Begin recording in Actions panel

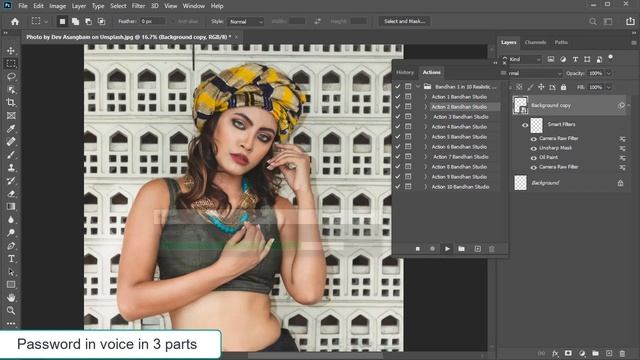[432, 249]
